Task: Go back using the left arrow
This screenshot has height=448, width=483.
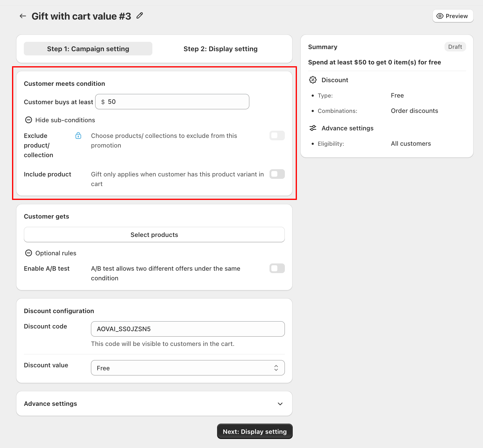Action: click(x=23, y=16)
